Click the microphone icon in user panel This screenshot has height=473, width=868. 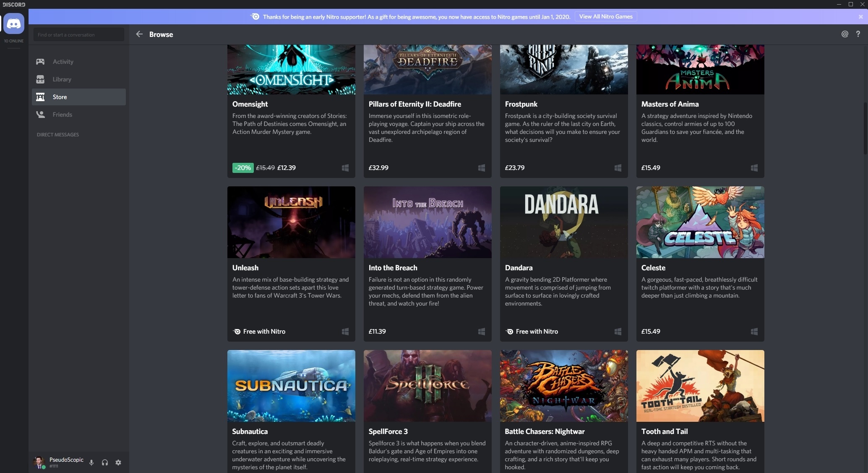point(92,462)
